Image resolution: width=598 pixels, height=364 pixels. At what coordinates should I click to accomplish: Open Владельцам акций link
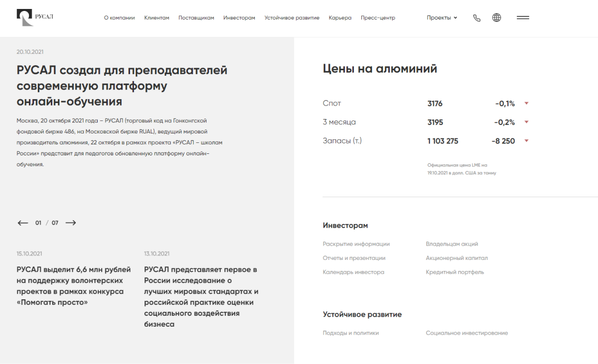[452, 244]
